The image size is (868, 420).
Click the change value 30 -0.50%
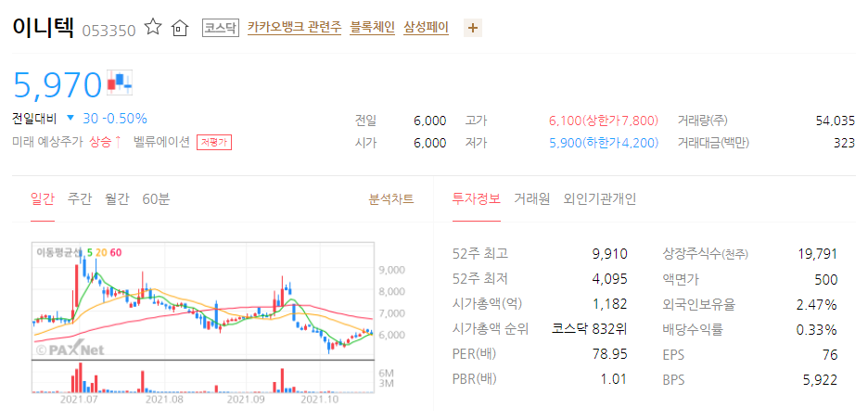(x=115, y=119)
